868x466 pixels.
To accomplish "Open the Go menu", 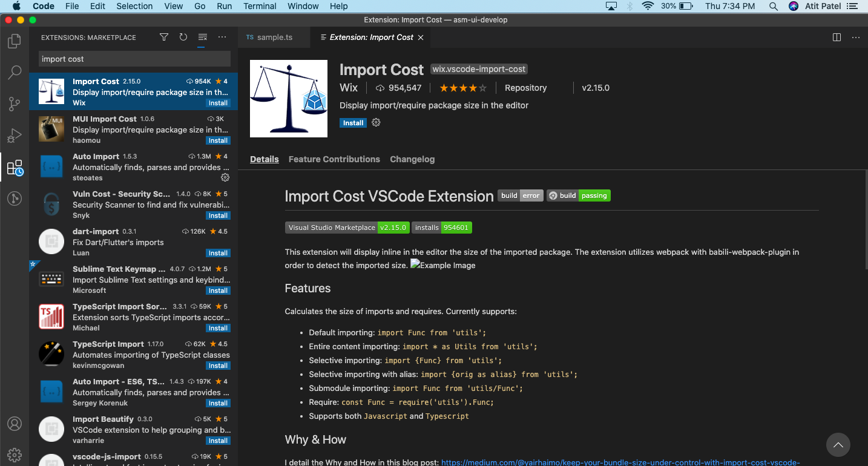I will click(200, 6).
